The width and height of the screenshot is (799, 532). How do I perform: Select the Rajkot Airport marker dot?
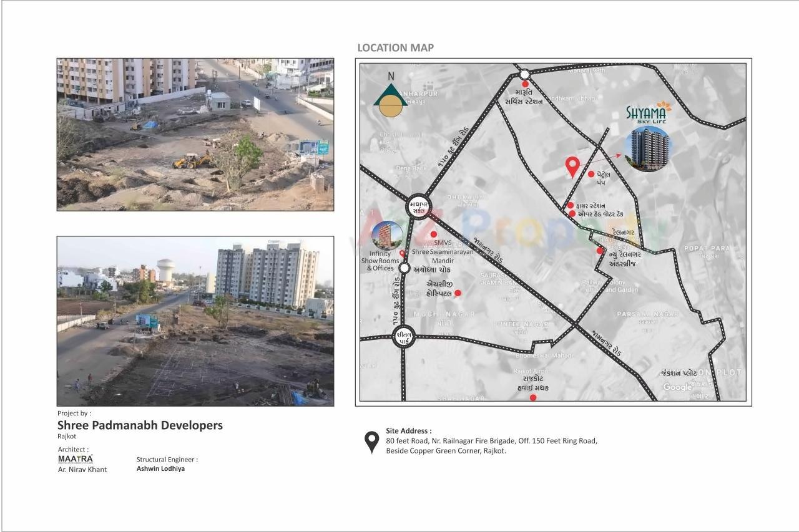[x=533, y=397]
